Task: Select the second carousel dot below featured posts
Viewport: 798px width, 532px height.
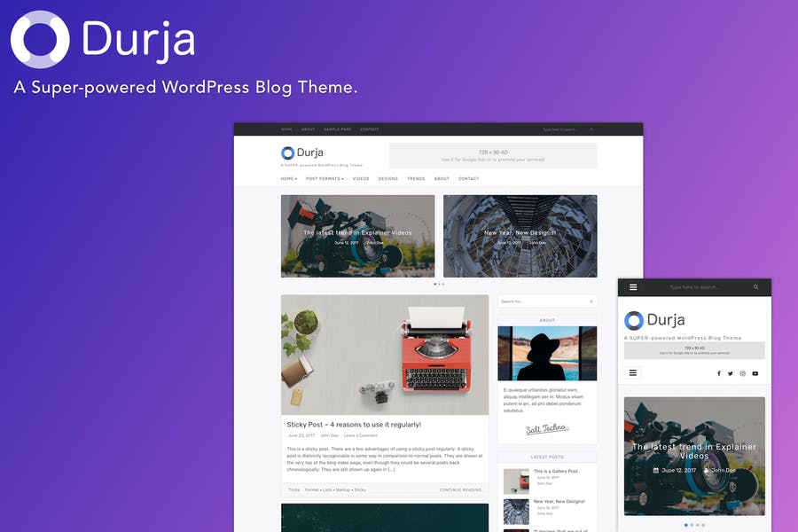Action: click(x=440, y=284)
